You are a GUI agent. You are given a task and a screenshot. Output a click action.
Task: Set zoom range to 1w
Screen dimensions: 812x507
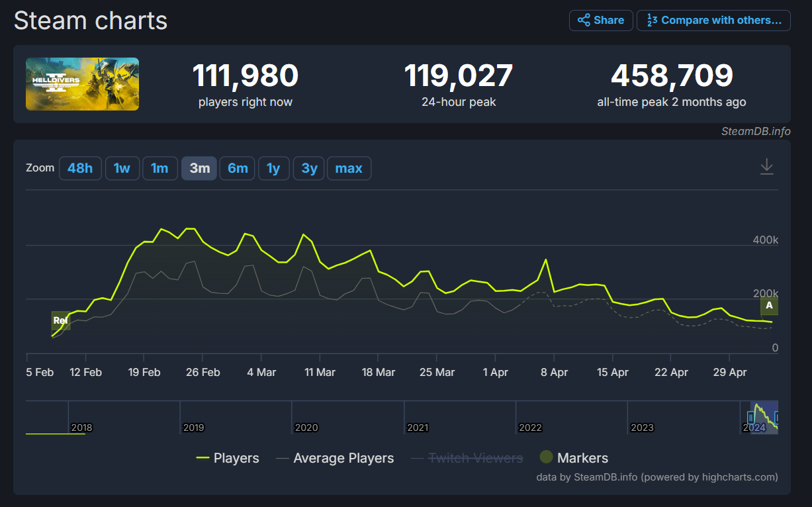pos(122,168)
